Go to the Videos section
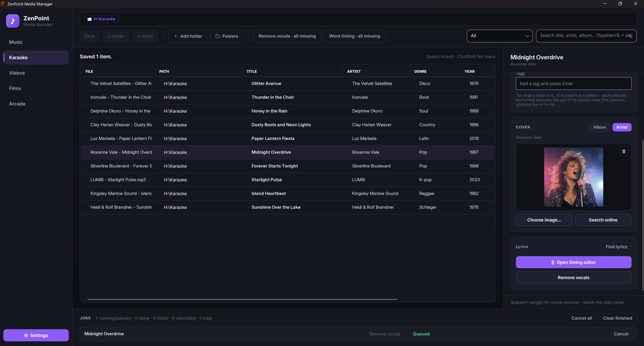Screen dimensions: 644x346 pyautogui.click(x=36, y=73)
